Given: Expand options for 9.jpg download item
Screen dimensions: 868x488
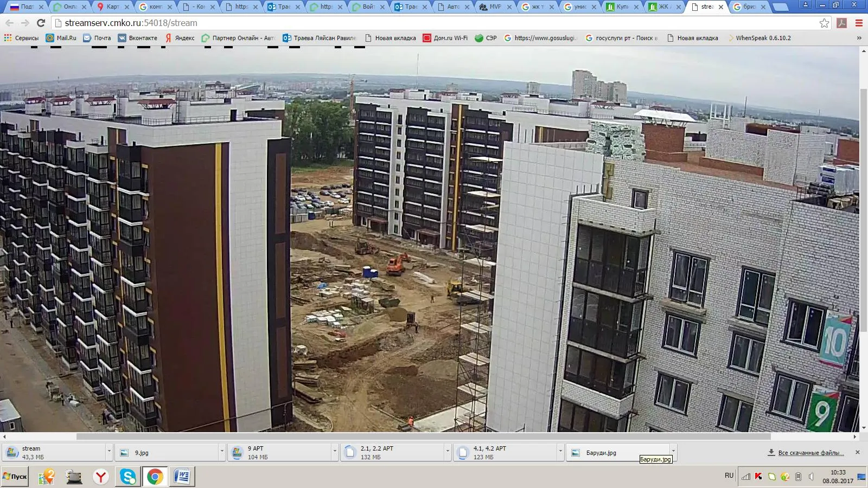Looking at the screenshot, I should coord(222,452).
